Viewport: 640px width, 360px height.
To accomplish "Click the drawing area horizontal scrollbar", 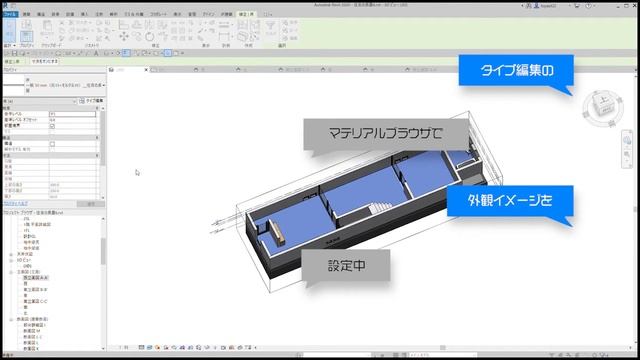I will pyautogui.click(x=442, y=348).
